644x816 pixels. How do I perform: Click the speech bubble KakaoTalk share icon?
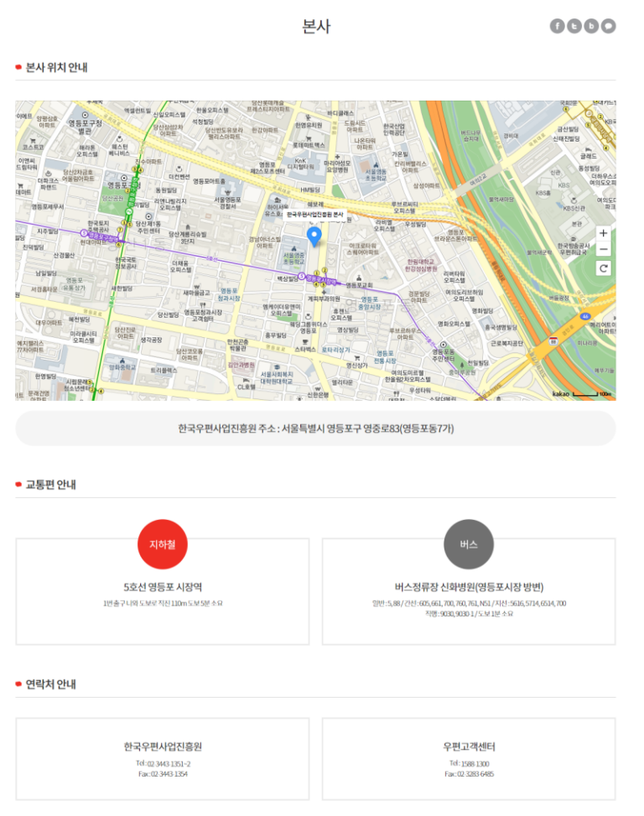coord(608,26)
